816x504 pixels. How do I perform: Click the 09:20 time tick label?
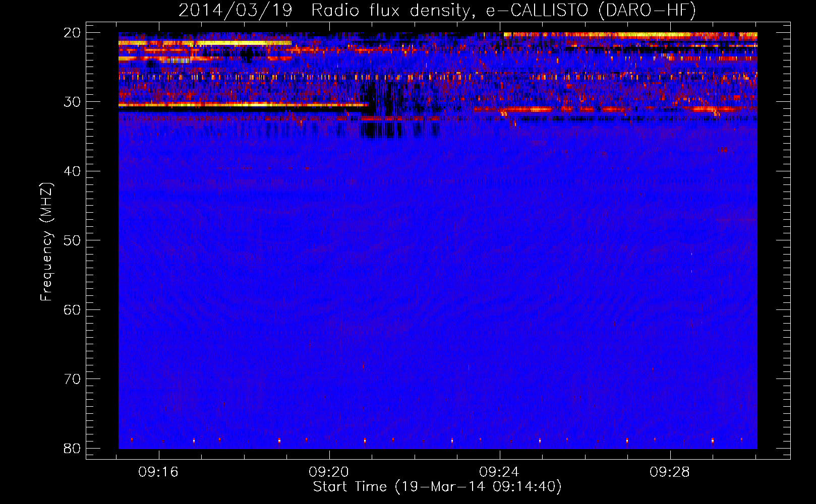pyautogui.click(x=329, y=472)
